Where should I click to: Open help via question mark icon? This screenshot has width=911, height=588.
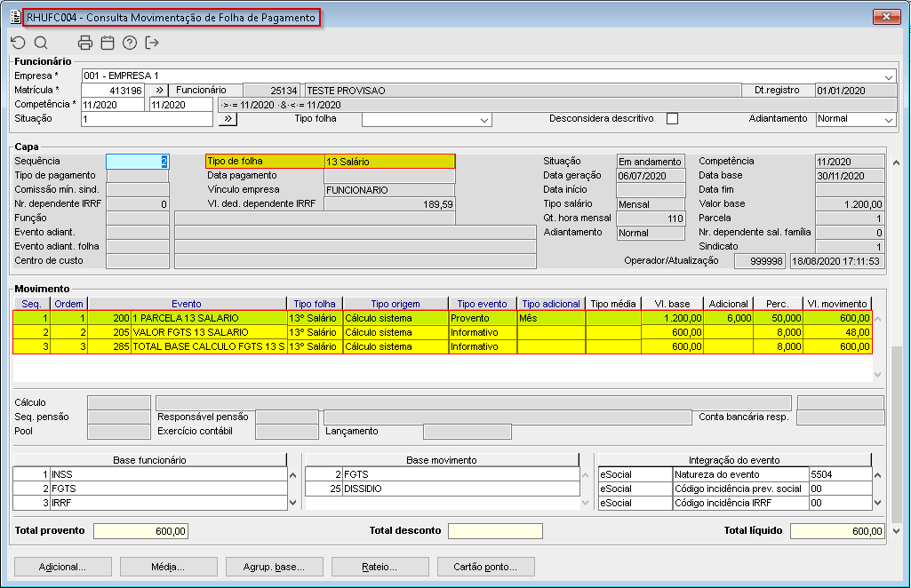130,43
